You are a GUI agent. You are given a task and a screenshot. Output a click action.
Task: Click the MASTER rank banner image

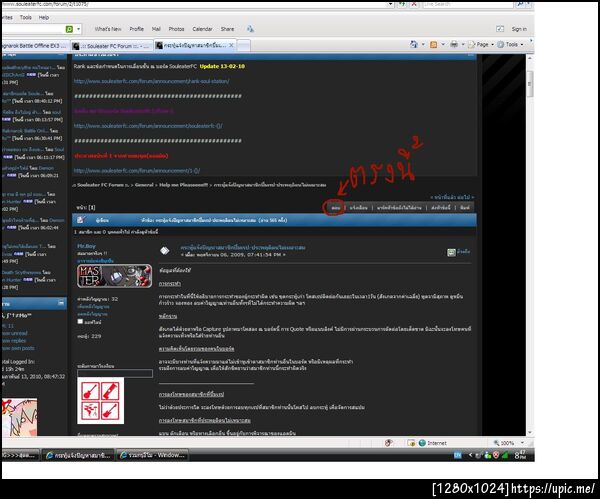pyautogui.click(x=114, y=276)
